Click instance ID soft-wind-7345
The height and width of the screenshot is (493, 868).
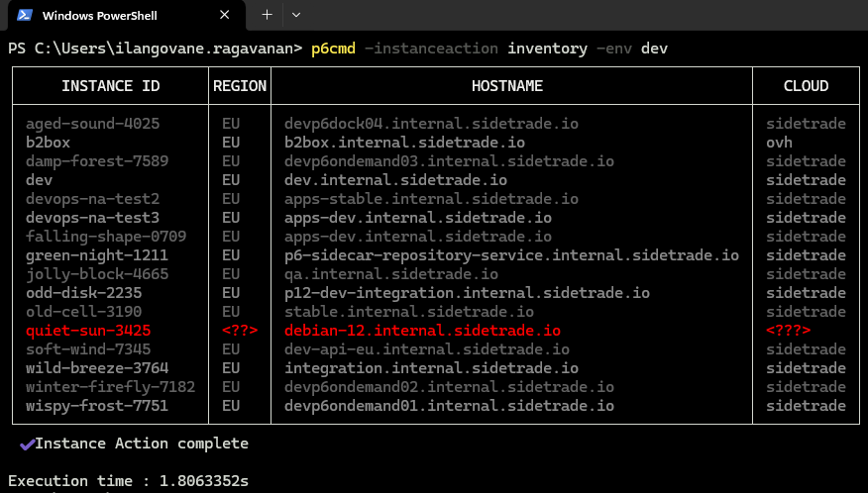point(88,349)
